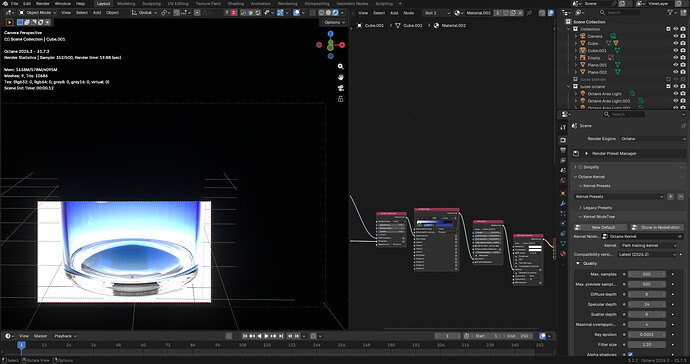Viewport: 690px width, 364px height.
Task: Open the green Object Data tab icon
Action: coord(563,243)
